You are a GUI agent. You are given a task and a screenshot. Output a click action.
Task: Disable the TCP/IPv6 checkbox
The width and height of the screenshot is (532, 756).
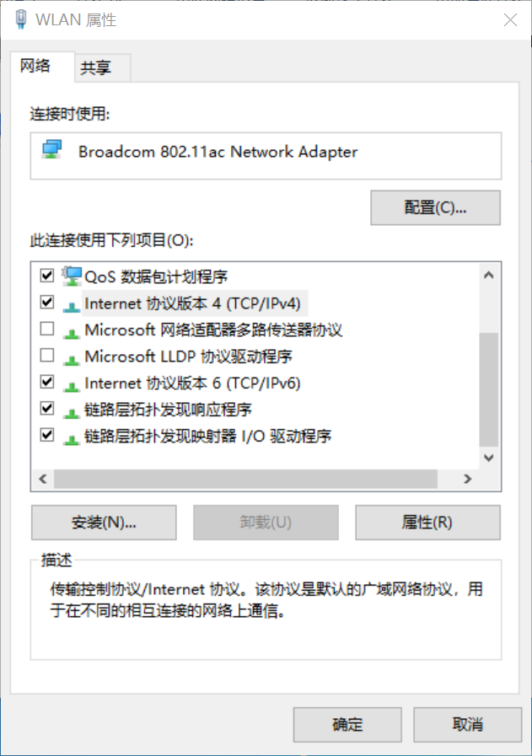[x=47, y=383]
